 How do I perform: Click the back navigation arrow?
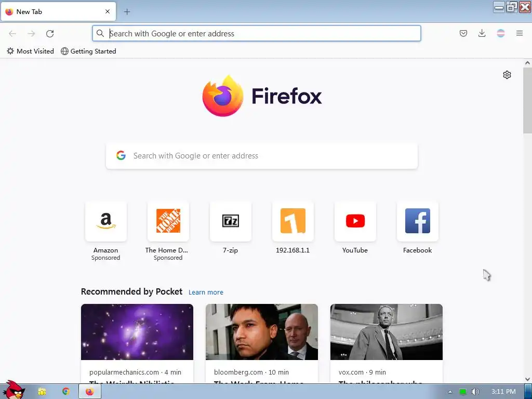point(12,33)
